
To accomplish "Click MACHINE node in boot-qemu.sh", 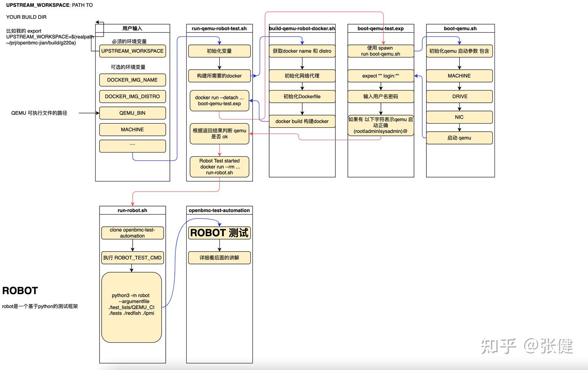I will coord(459,76).
